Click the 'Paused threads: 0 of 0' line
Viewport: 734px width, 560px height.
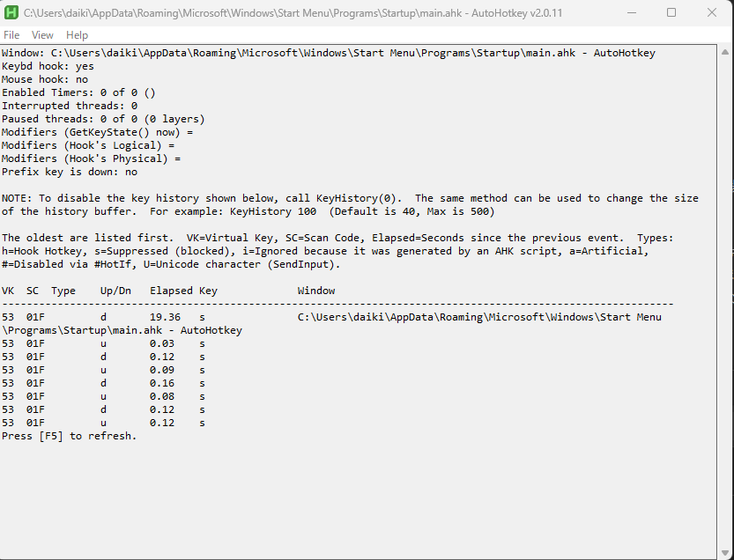point(103,119)
